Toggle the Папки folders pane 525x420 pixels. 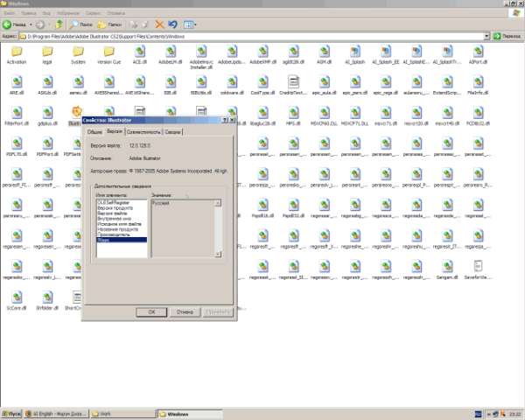coord(109,24)
